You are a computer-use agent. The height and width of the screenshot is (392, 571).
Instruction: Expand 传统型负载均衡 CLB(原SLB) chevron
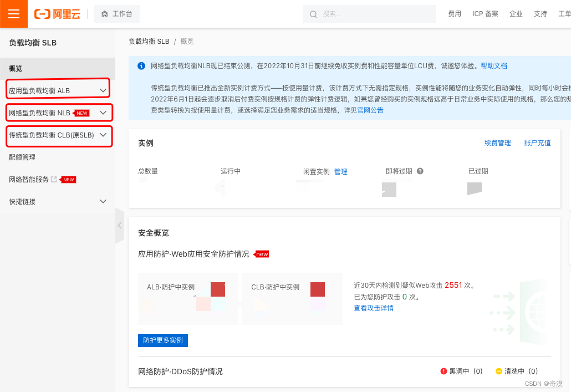pos(103,135)
